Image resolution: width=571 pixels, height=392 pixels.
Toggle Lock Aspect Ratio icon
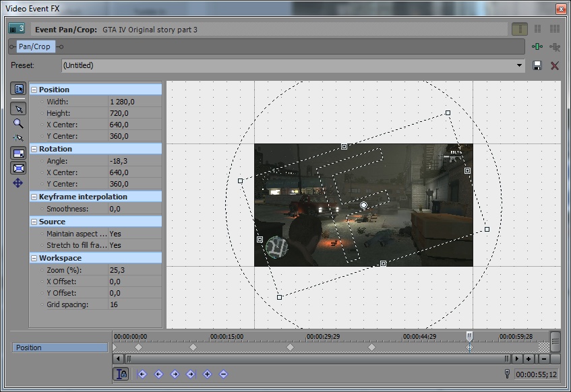point(18,154)
